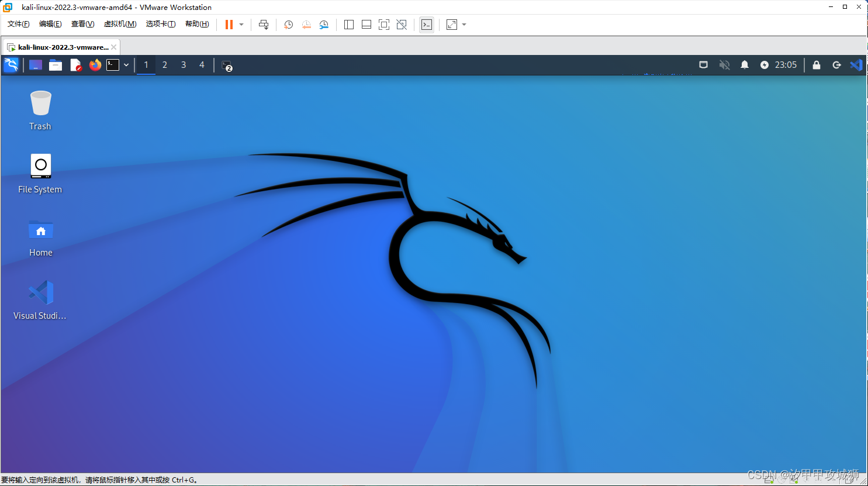Open the 文件(F) menu
The width and height of the screenshot is (868, 486).
tap(19, 24)
